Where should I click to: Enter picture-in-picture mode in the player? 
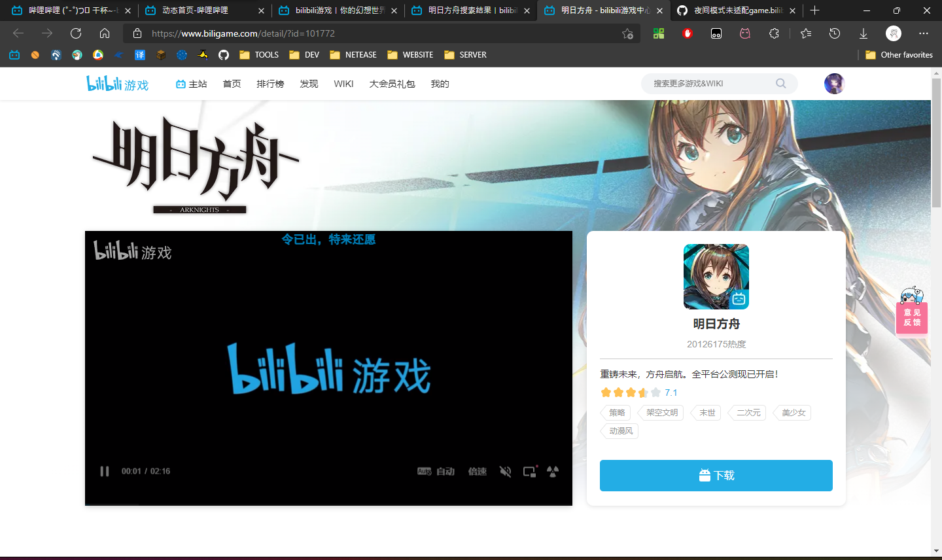(x=529, y=471)
